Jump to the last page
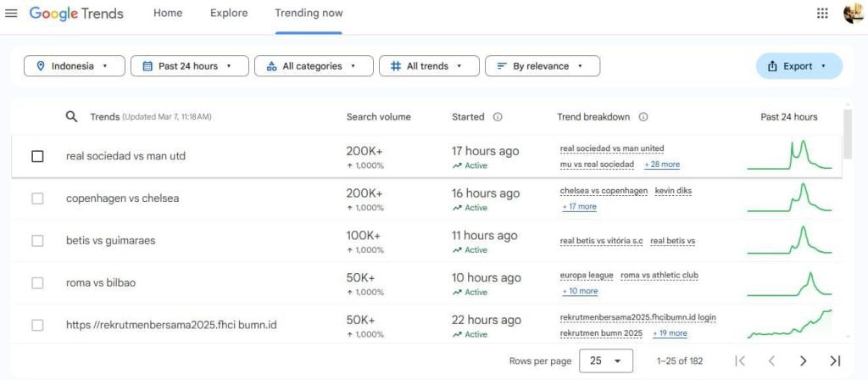Image resolution: width=868 pixels, height=380 pixels. coord(835,360)
